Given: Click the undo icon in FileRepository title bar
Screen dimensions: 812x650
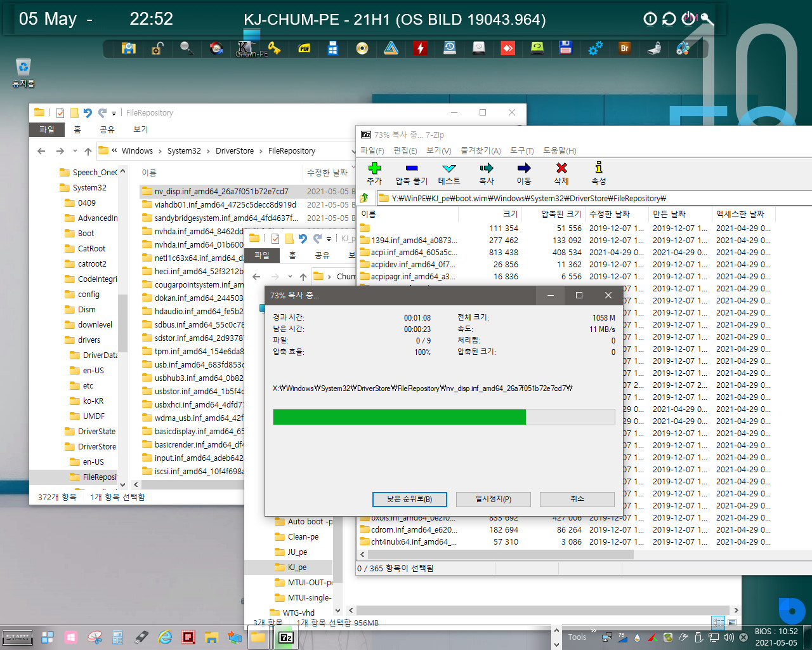Looking at the screenshot, I should coord(88,113).
